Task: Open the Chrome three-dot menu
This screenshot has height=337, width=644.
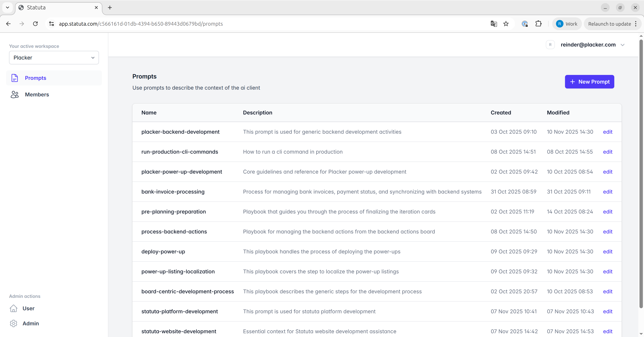Action: tap(636, 24)
